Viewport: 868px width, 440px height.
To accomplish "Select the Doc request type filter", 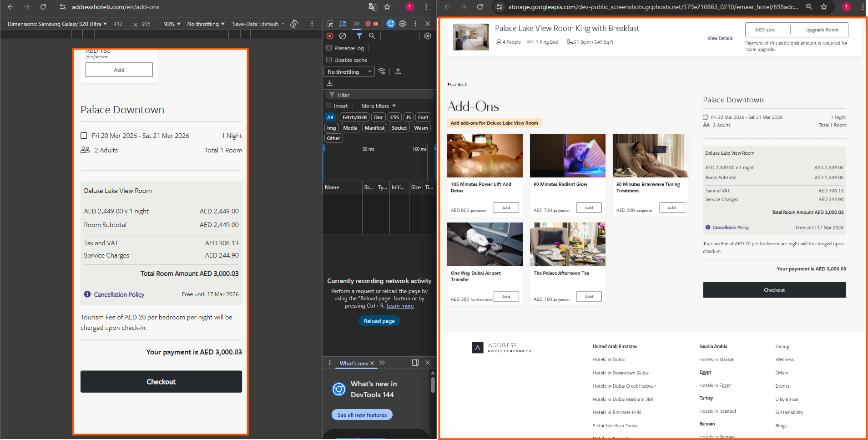I will point(378,117).
